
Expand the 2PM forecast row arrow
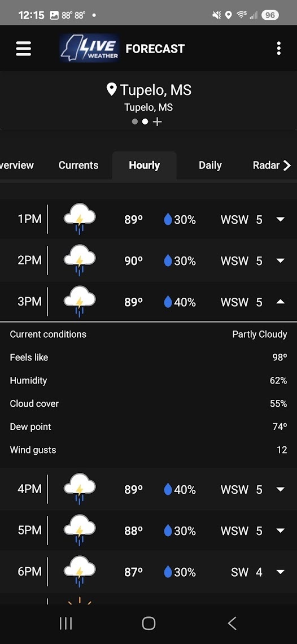click(x=281, y=261)
